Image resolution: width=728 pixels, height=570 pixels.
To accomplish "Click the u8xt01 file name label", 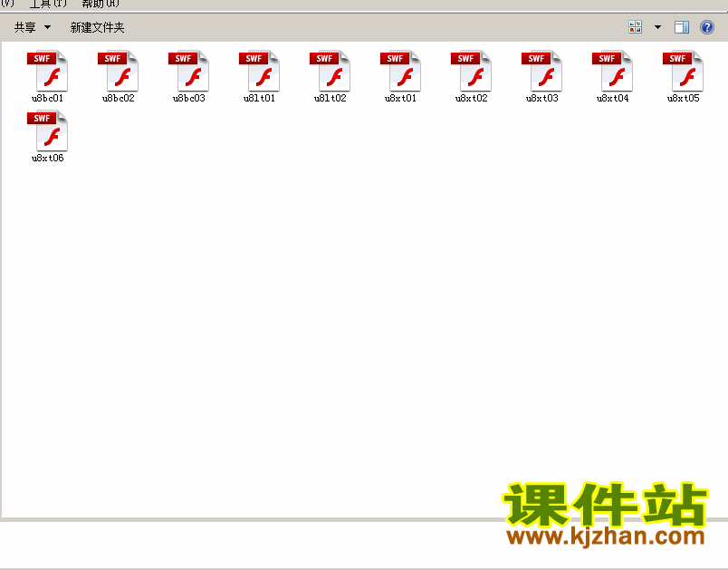I will [400, 98].
